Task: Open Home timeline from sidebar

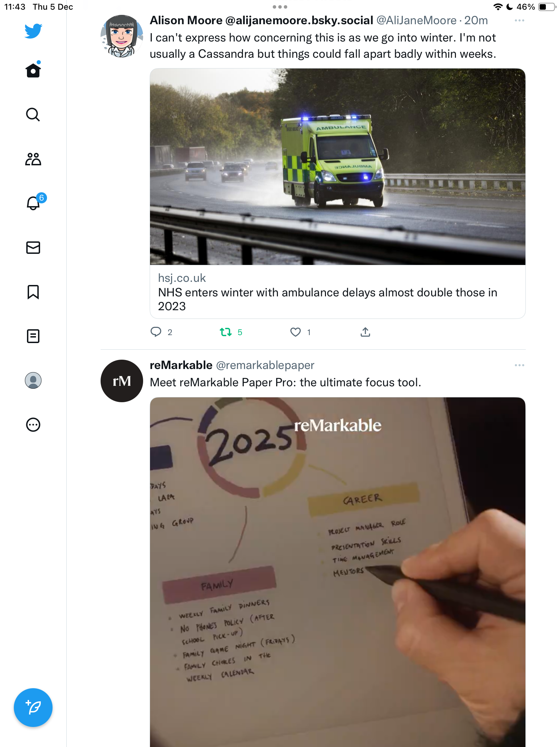Action: point(33,70)
